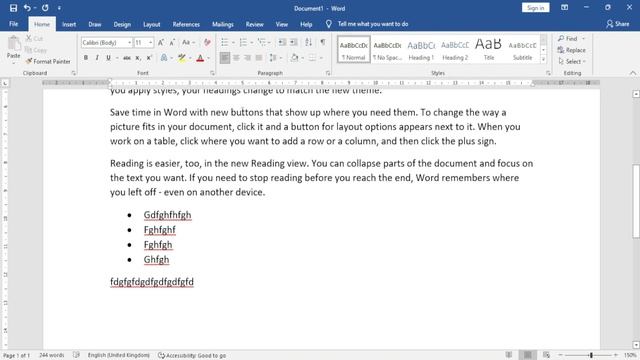Switch to the Review tab
Screen dimensions: 640x360
[254, 24]
